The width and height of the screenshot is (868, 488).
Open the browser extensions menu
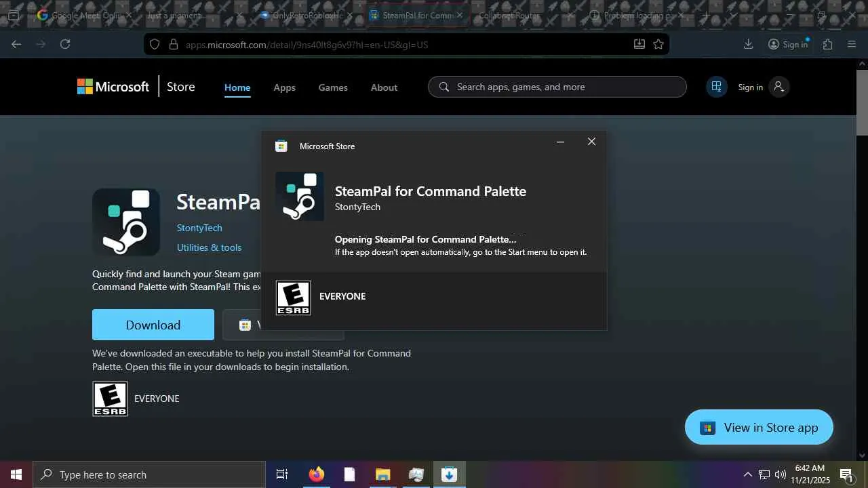pos(827,44)
